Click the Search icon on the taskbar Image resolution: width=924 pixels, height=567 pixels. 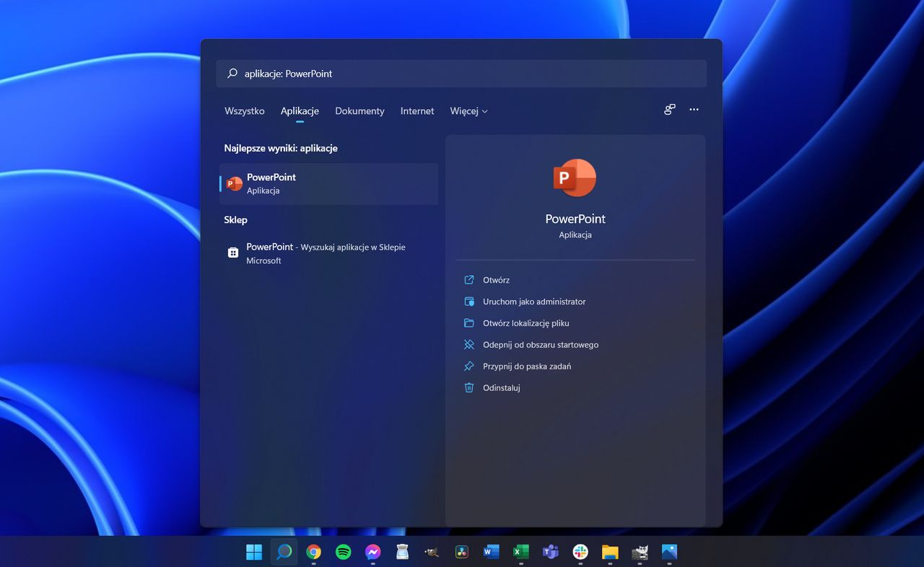coord(284,552)
